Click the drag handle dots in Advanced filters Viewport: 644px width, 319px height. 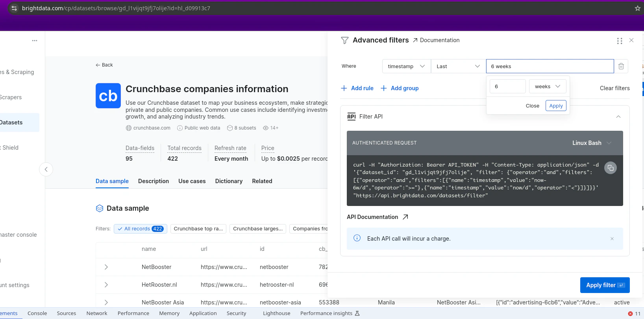[x=619, y=41]
